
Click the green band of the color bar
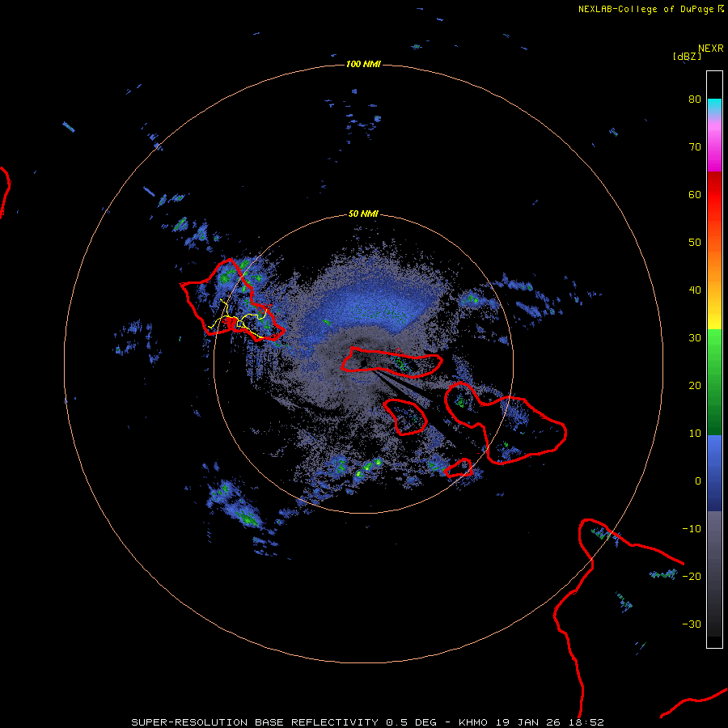[714, 382]
